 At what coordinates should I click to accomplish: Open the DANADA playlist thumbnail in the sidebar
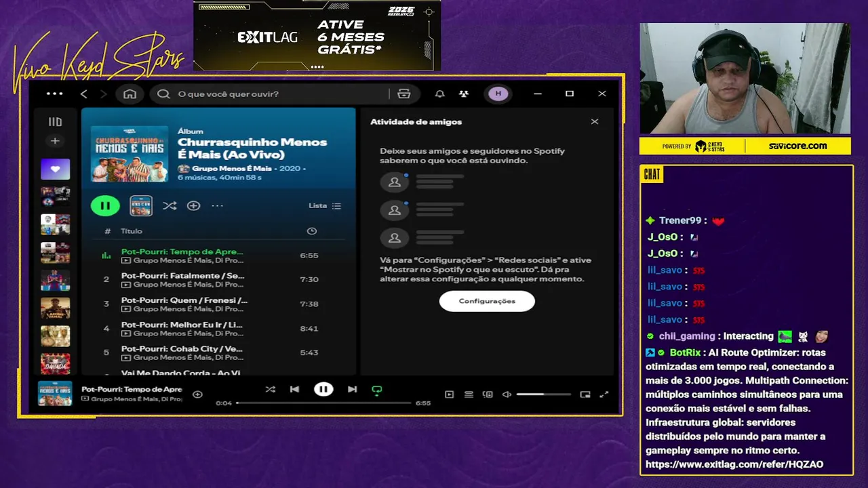click(55, 364)
